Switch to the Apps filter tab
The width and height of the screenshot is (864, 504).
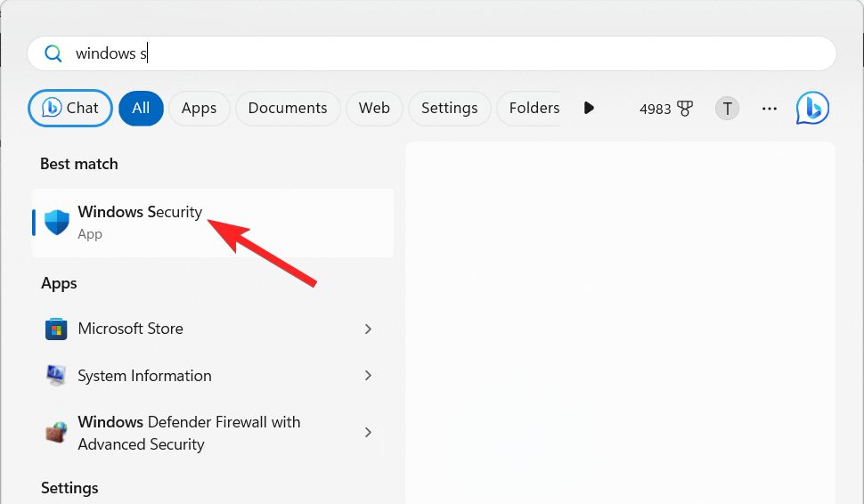(199, 108)
